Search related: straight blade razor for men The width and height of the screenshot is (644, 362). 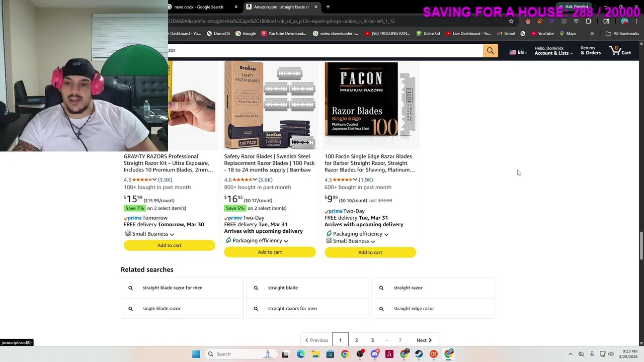(x=182, y=288)
